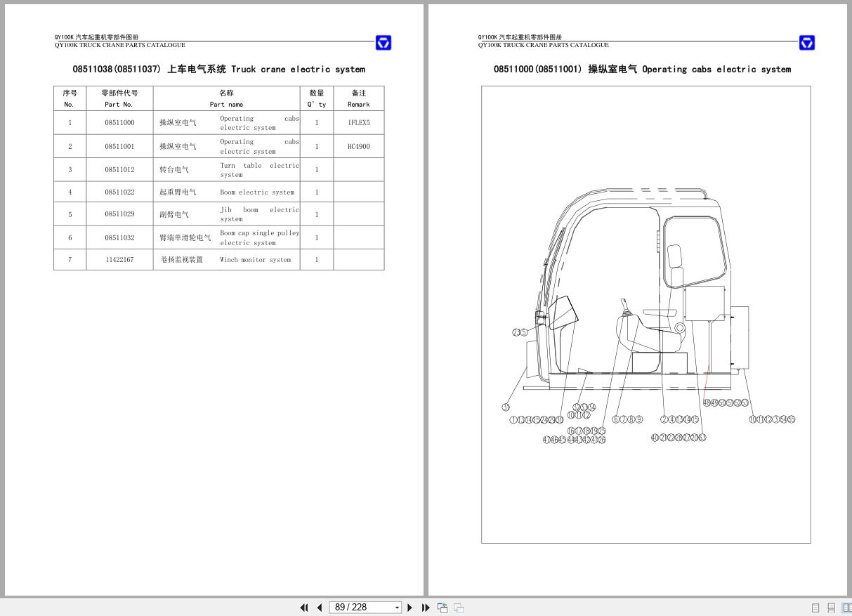Click the HC4900 remark cell
Screen dimensions: 852x616
click(x=359, y=147)
